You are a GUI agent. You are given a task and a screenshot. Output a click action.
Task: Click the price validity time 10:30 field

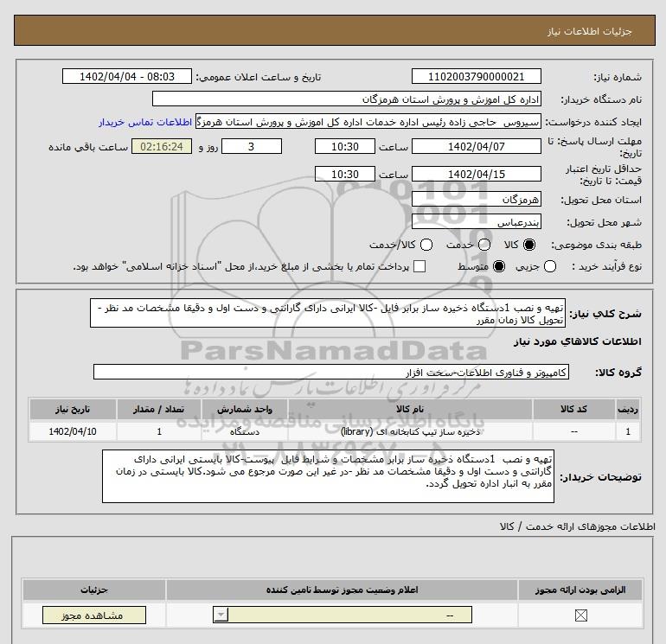(x=345, y=174)
